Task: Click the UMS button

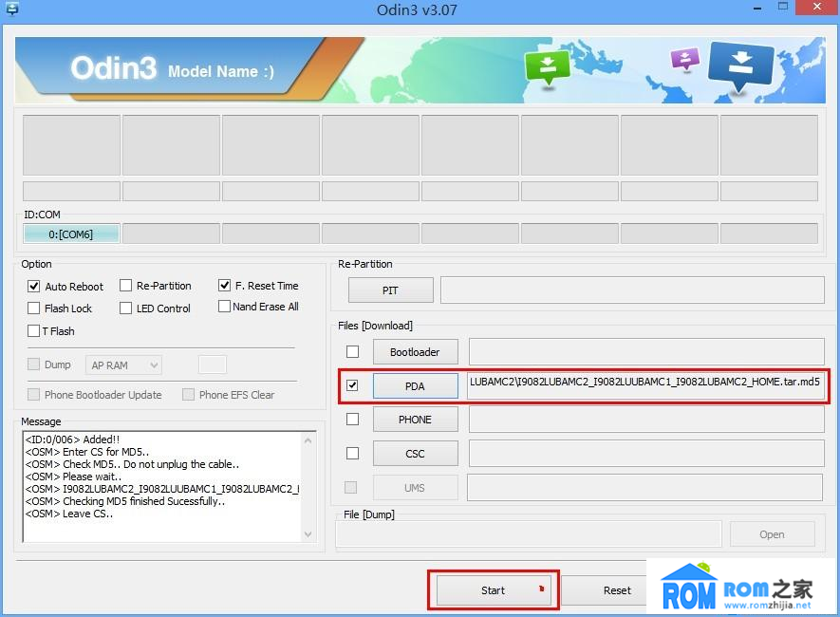Action: tap(415, 488)
